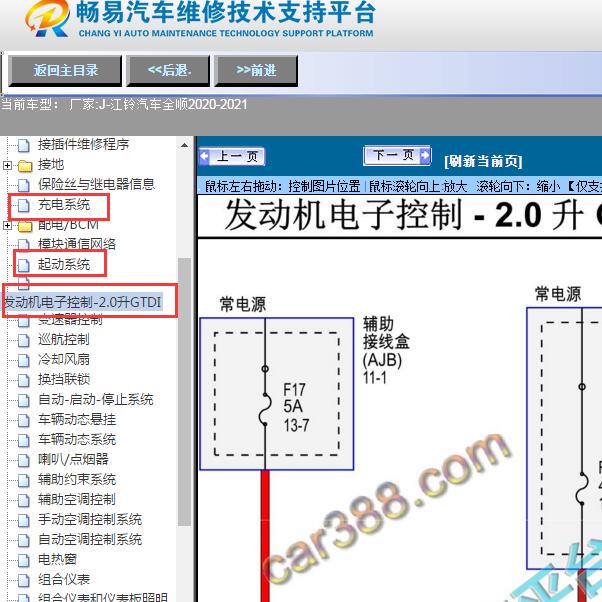The width and height of the screenshot is (602, 602).
Task: Open the 喇叭/点烟器 tree item
Action: coord(73,459)
